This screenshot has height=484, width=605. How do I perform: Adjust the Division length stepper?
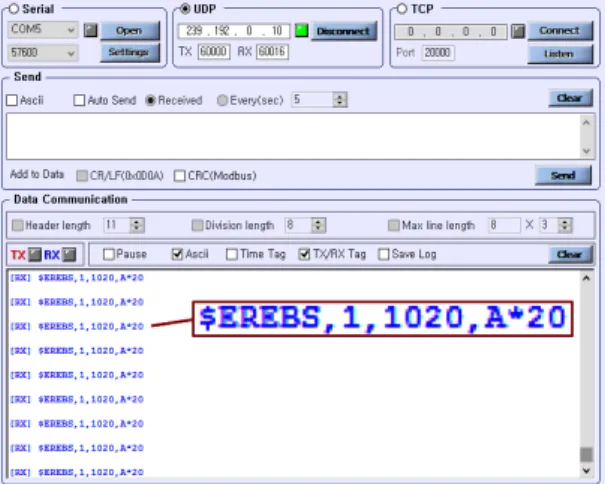point(318,225)
